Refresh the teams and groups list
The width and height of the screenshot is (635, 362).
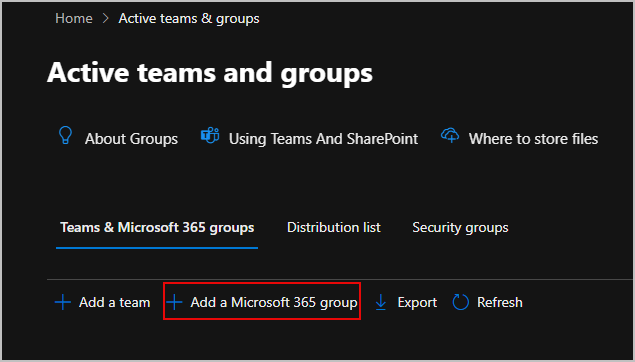click(488, 302)
